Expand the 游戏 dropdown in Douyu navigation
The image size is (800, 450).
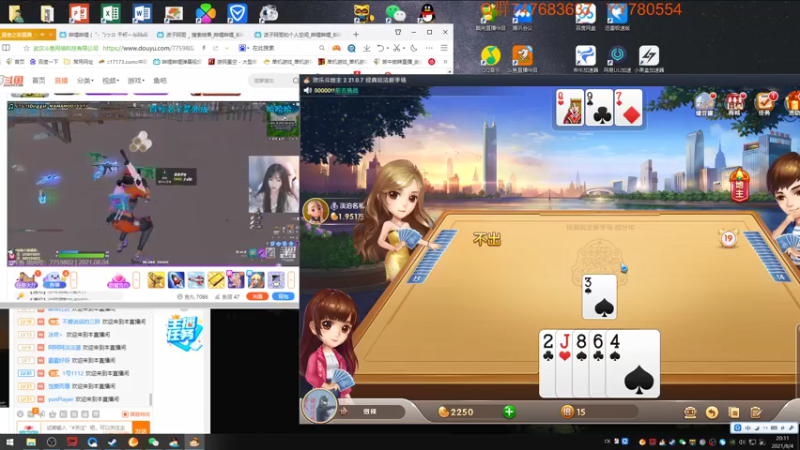coord(136,81)
